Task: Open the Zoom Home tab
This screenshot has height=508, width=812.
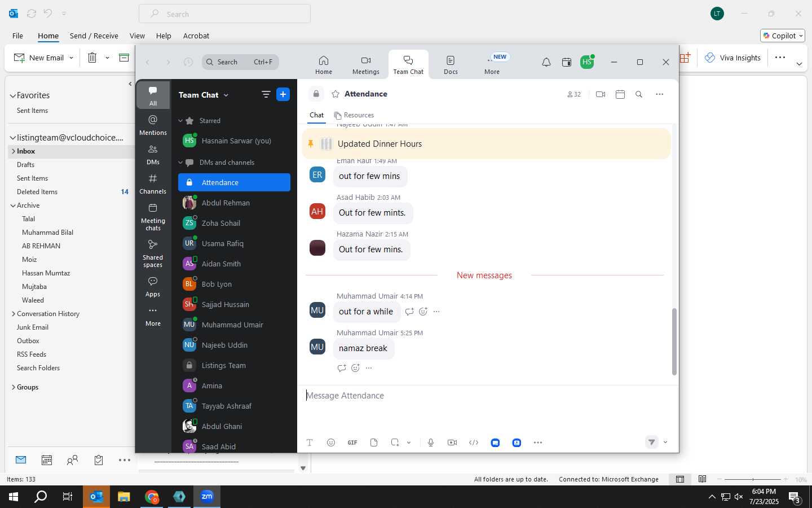Action: coord(323,64)
